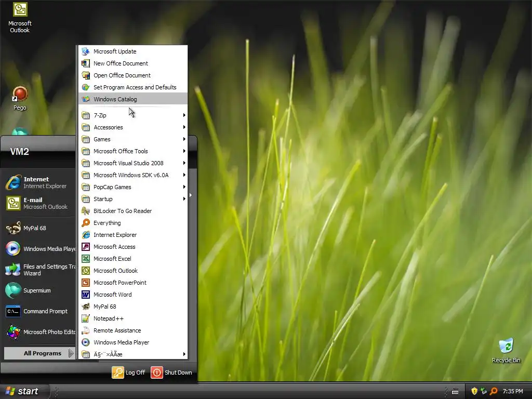Expand the 7-Zip folder submenu
Viewport: 532px width, 399px height.
coord(133,115)
